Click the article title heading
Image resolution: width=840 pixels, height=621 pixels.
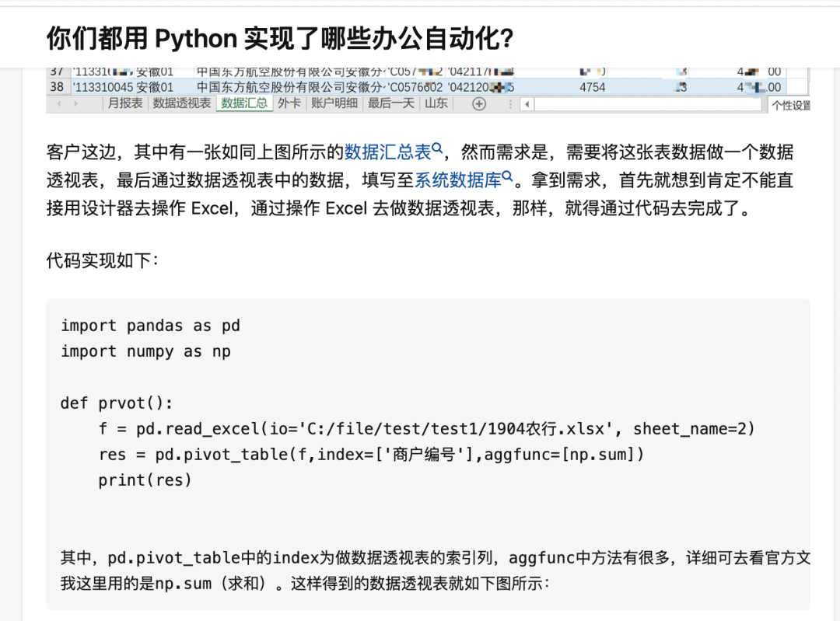click(280, 37)
